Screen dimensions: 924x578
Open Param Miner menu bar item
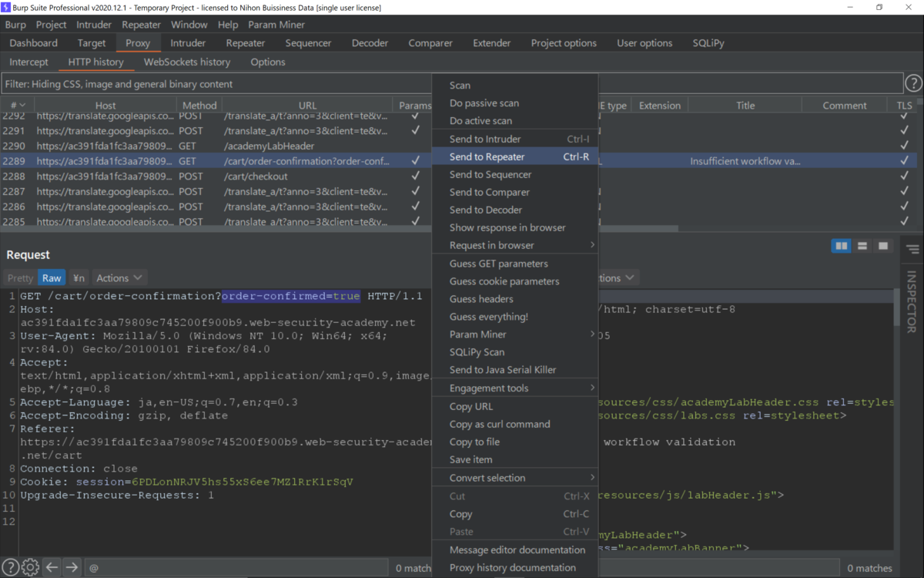point(276,24)
